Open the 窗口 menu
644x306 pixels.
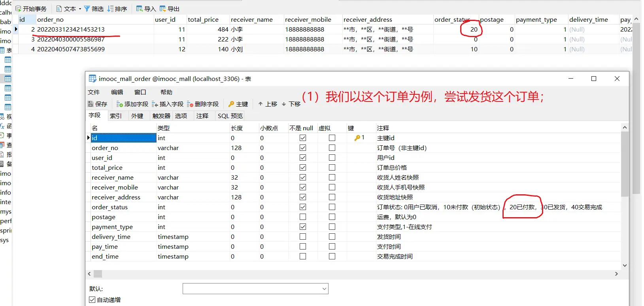(x=140, y=92)
